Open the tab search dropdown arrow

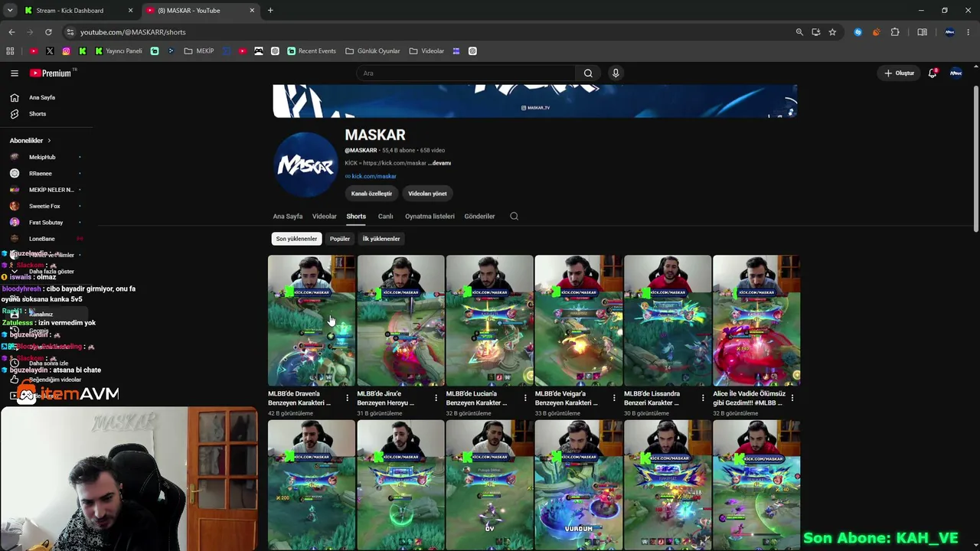10,11
